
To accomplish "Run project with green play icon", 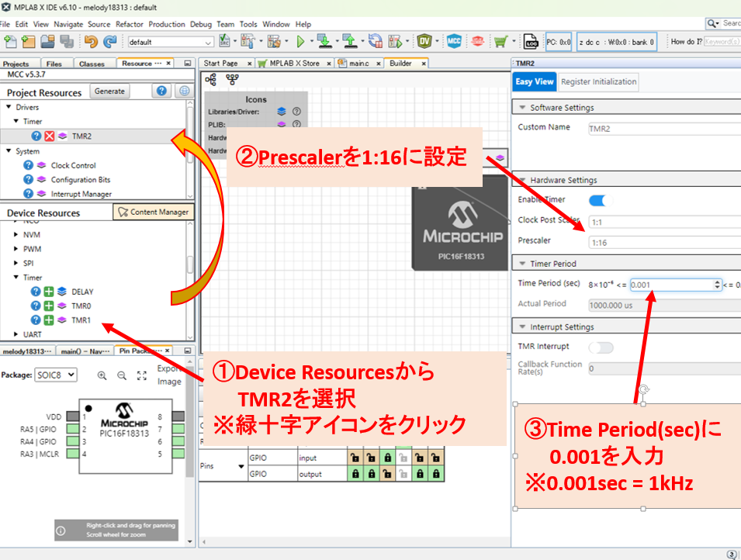I will 300,41.
